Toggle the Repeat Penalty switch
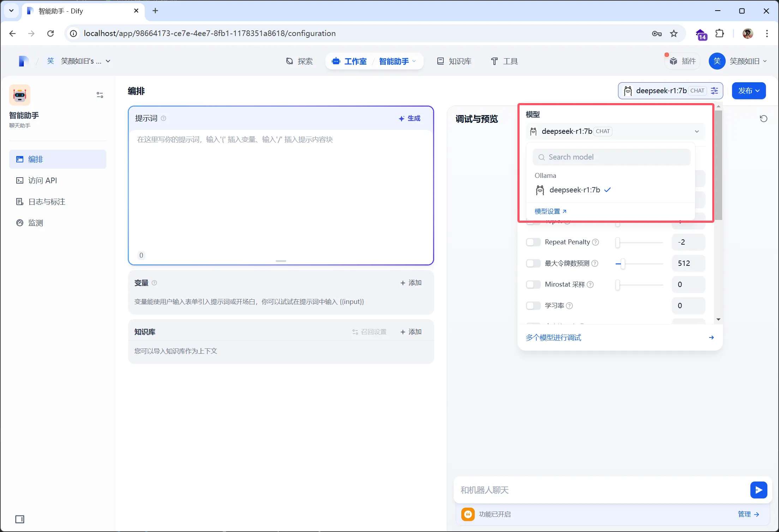 [533, 242]
